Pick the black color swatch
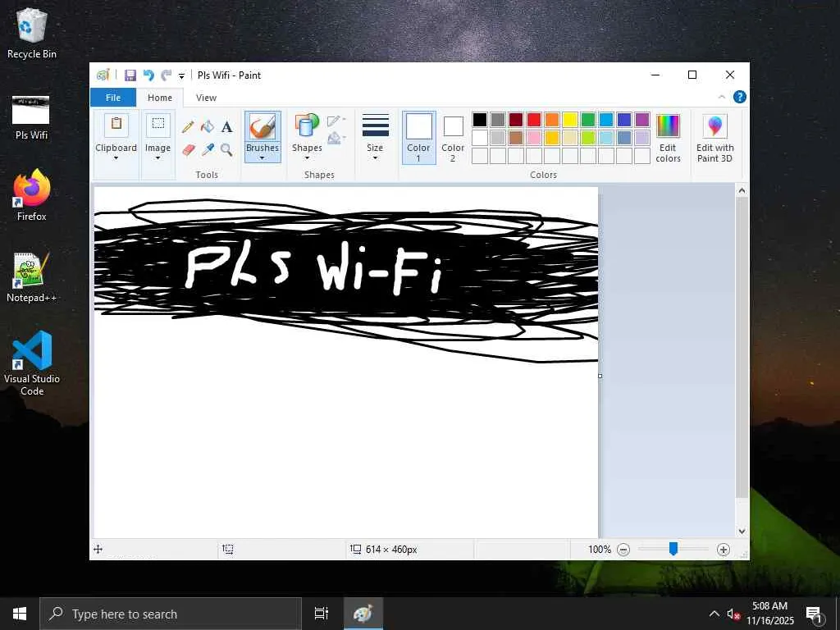Image resolution: width=840 pixels, height=630 pixels. pos(480,120)
